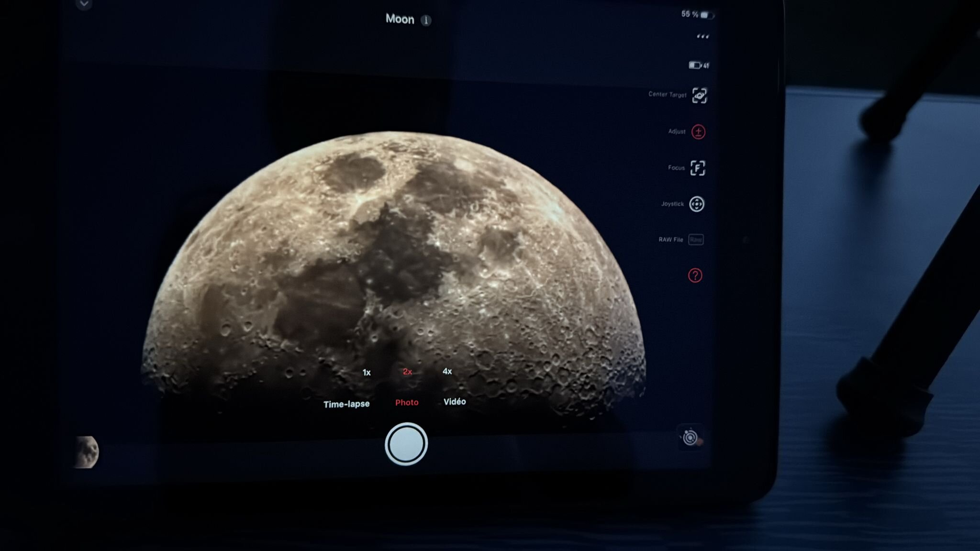
Task: Click the info icon next to Moon
Action: [x=426, y=20]
